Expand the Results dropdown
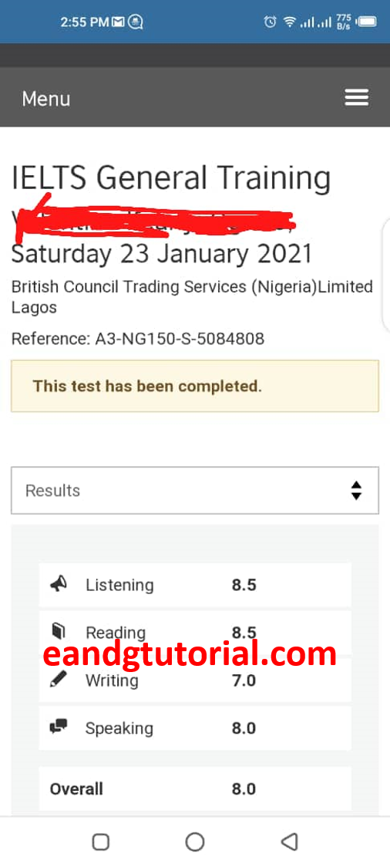 [195, 491]
